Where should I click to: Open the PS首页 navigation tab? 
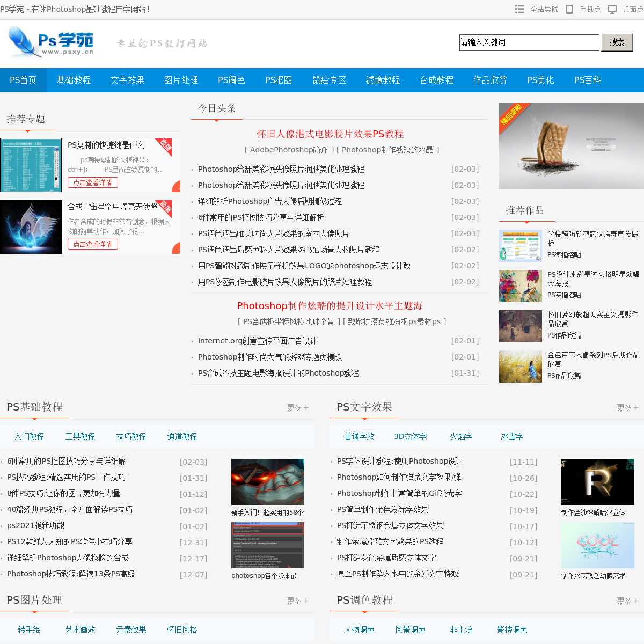point(23,80)
